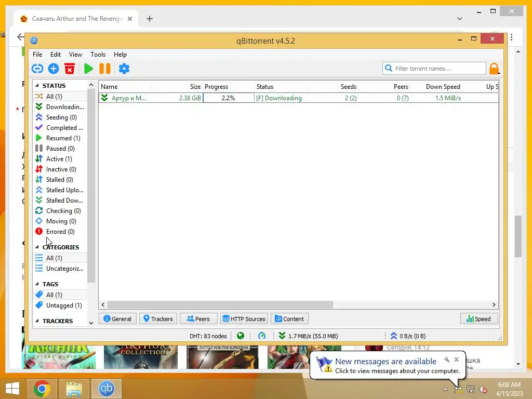
Task: Show the Speed graph tab
Action: (478, 318)
